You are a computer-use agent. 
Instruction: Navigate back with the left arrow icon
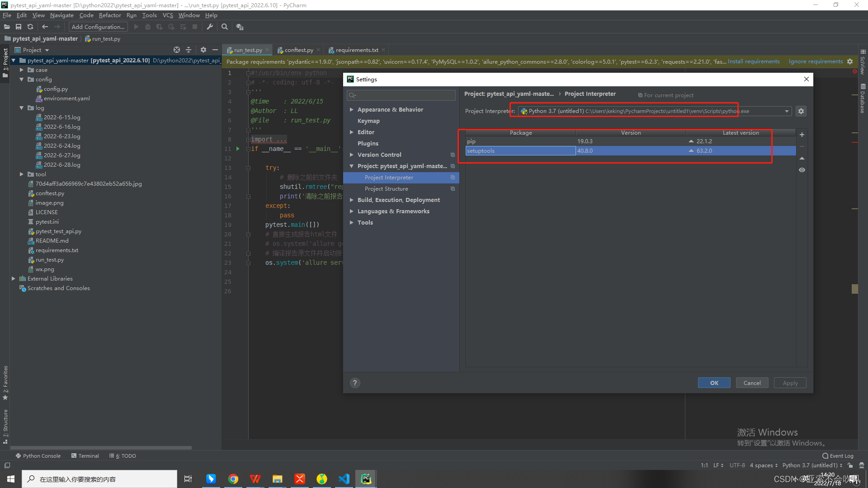tap(45, 27)
